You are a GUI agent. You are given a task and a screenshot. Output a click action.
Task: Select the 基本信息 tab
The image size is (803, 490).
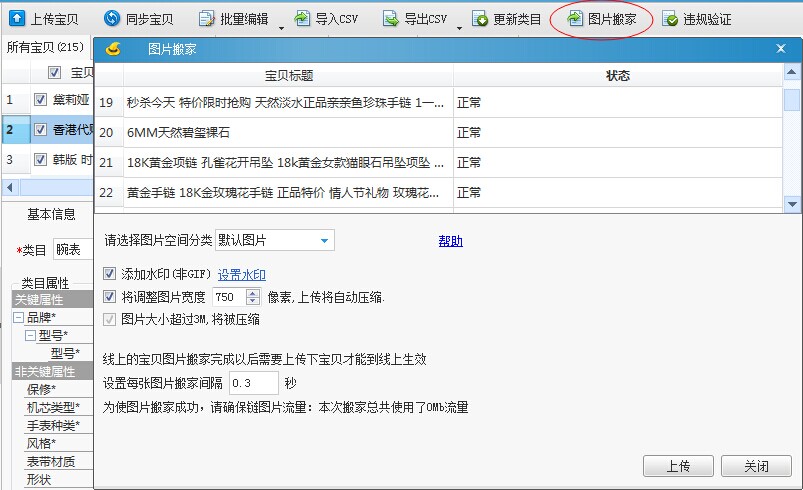50,213
